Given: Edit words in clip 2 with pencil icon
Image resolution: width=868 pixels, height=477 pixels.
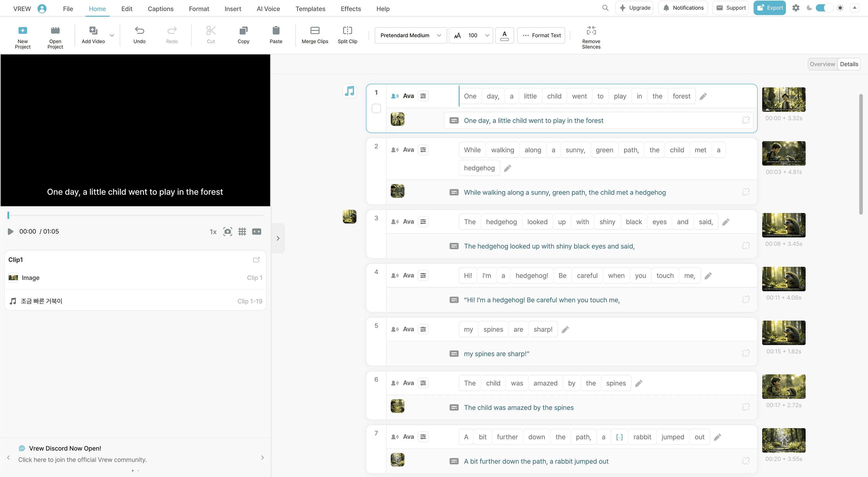Looking at the screenshot, I should [x=507, y=168].
